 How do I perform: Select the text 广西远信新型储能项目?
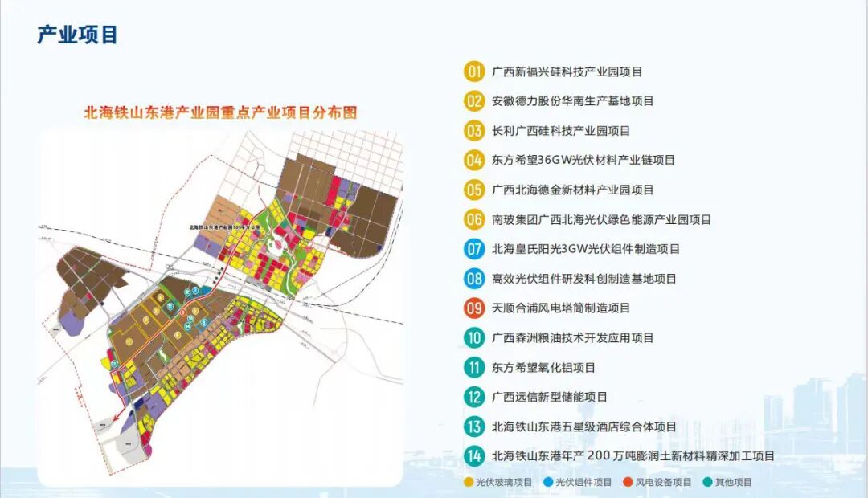click(x=550, y=398)
